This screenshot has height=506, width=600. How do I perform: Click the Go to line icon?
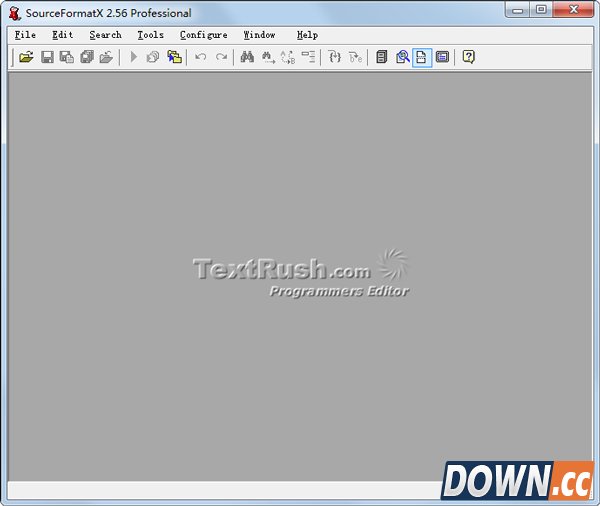click(x=308, y=57)
